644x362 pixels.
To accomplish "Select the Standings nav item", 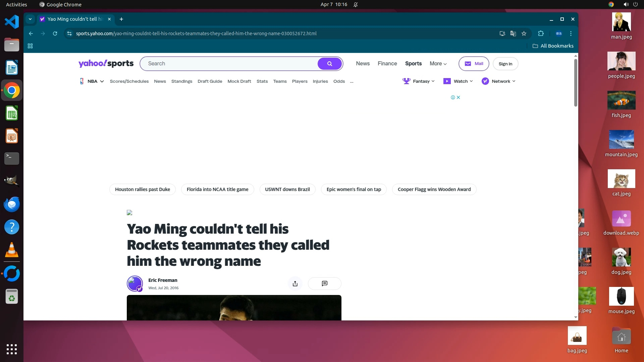I will [181, 81].
